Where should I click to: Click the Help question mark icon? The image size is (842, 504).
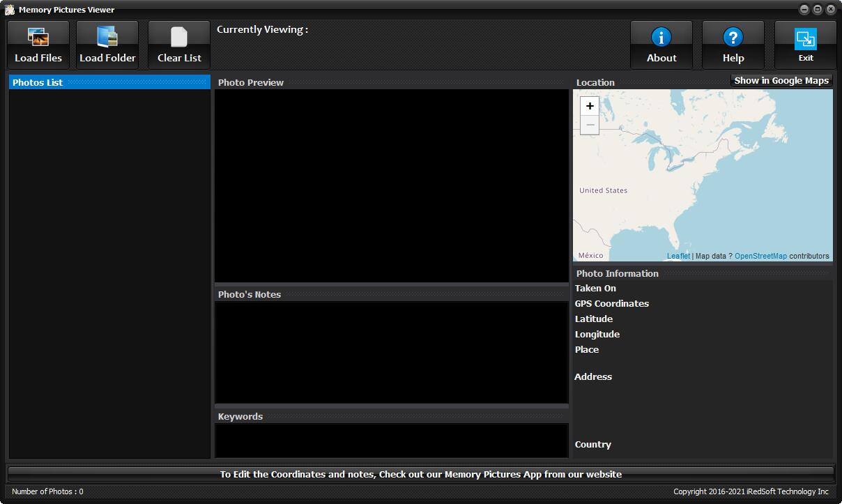pos(733,37)
